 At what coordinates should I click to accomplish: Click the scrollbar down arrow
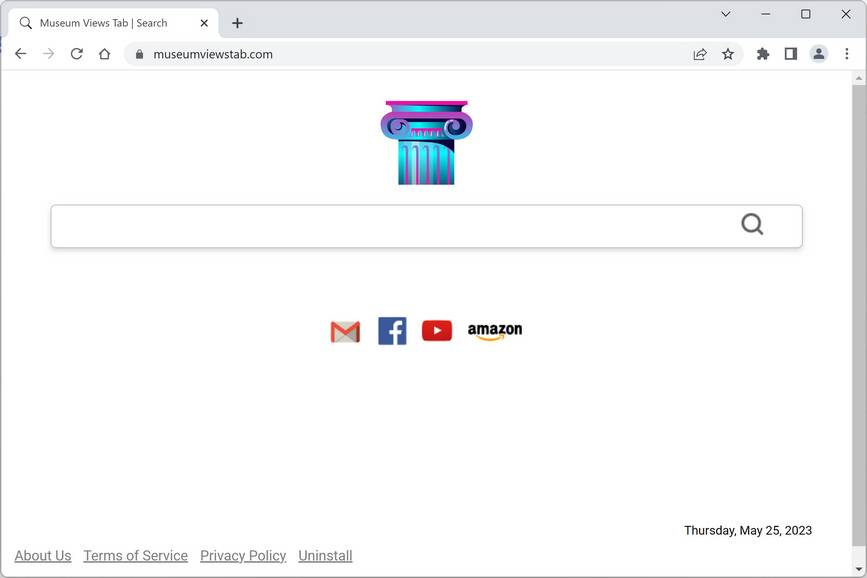[859, 569]
